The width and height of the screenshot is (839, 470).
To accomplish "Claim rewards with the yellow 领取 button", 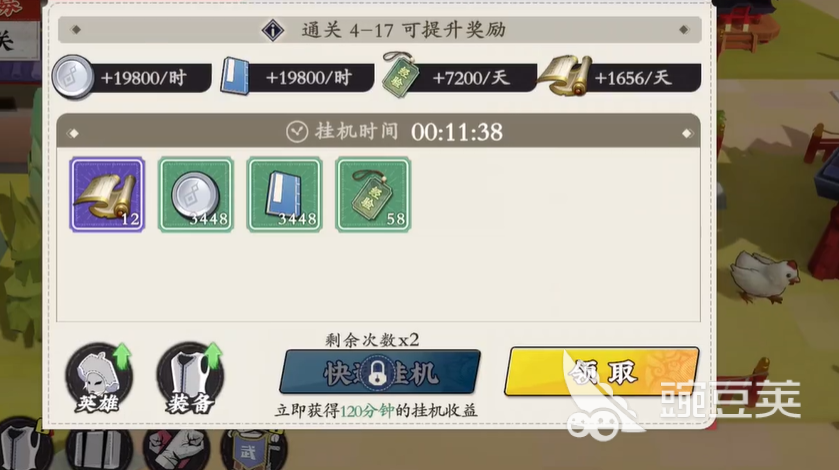I will 601,372.
